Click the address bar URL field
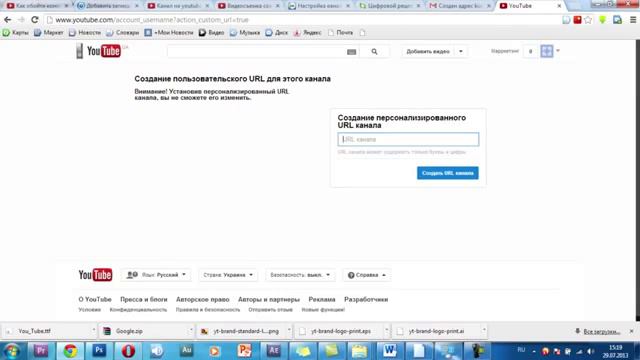Viewport: 640px width, 360px height. [302, 20]
